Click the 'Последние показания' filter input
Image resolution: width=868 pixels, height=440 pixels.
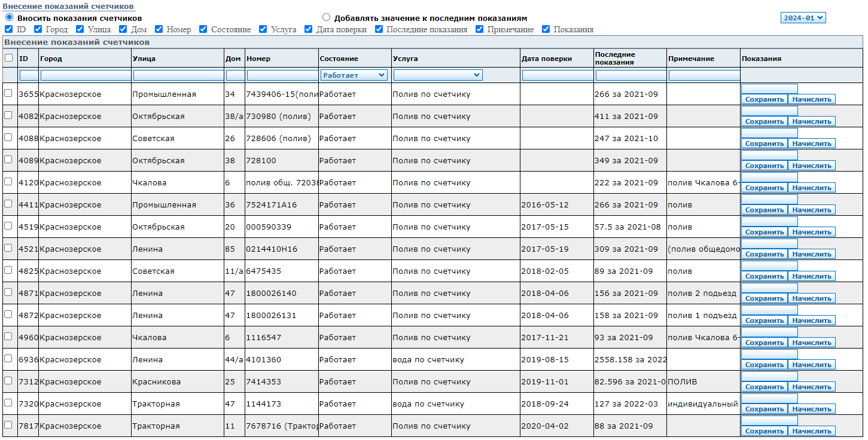(x=631, y=75)
